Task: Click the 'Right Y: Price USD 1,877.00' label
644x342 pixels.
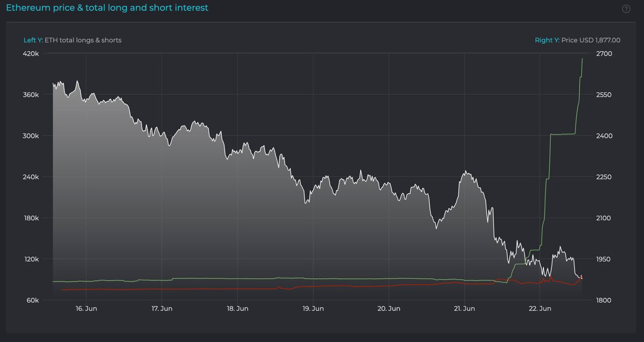Action: click(x=578, y=40)
